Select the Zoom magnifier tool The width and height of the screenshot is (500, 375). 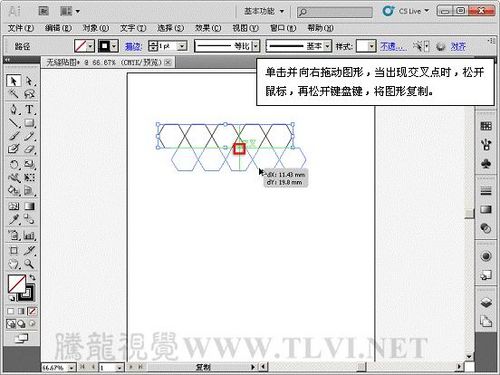pos(29,264)
